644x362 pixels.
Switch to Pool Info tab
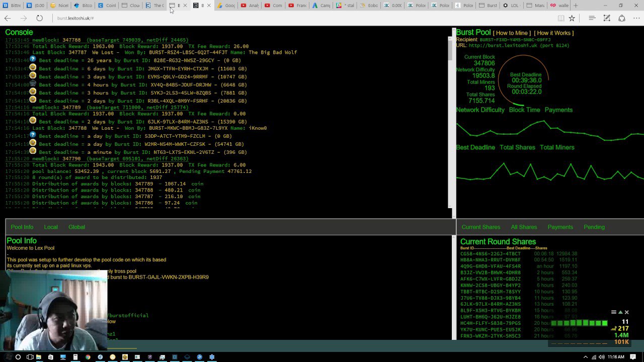pyautogui.click(x=22, y=227)
